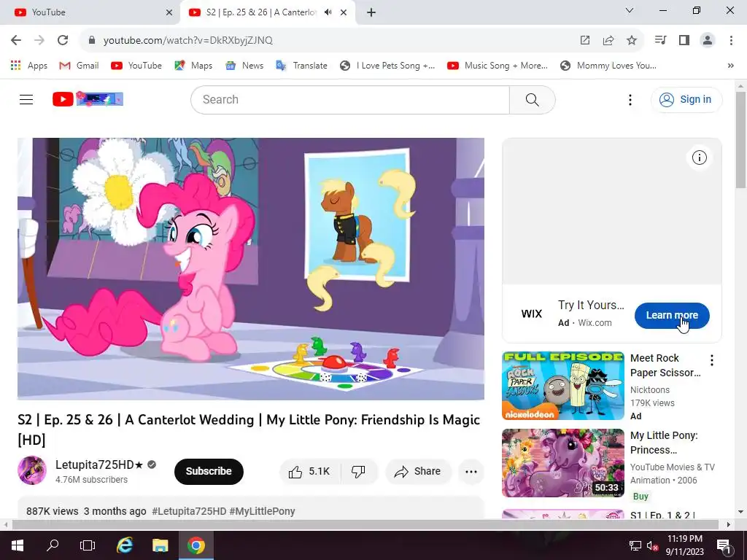Close the A Canterlot Wedding tab
This screenshot has width=747, height=560.
tap(344, 12)
